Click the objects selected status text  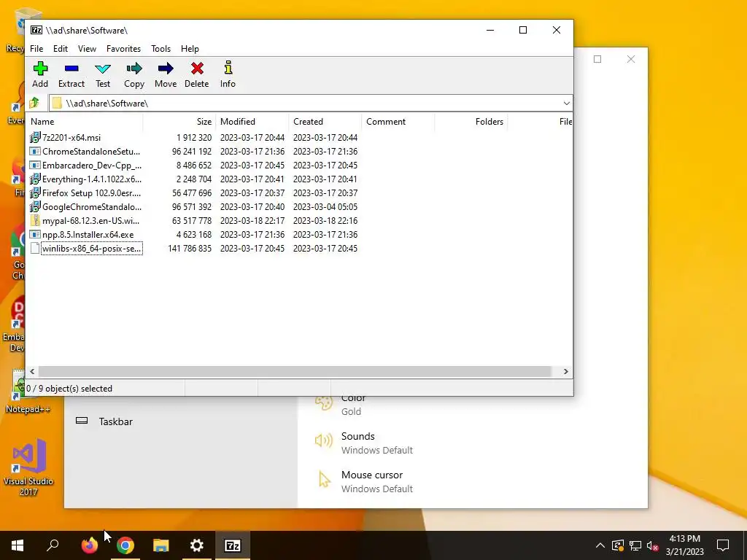[x=69, y=389]
